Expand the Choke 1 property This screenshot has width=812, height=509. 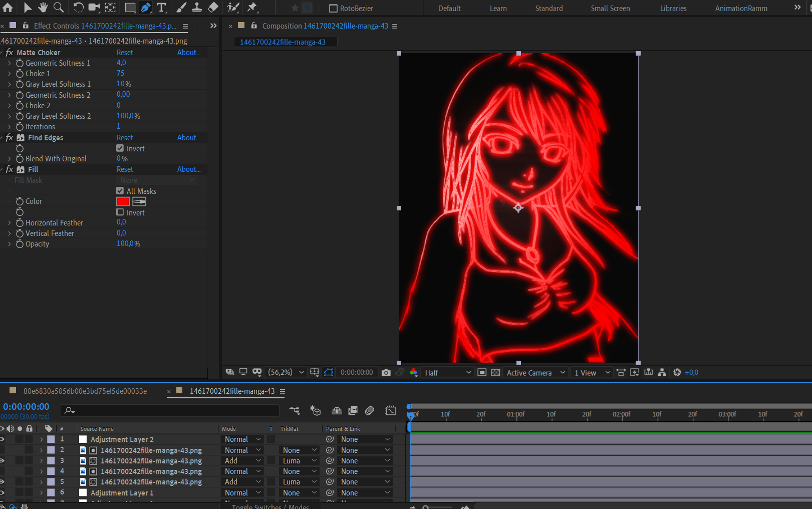coord(9,74)
